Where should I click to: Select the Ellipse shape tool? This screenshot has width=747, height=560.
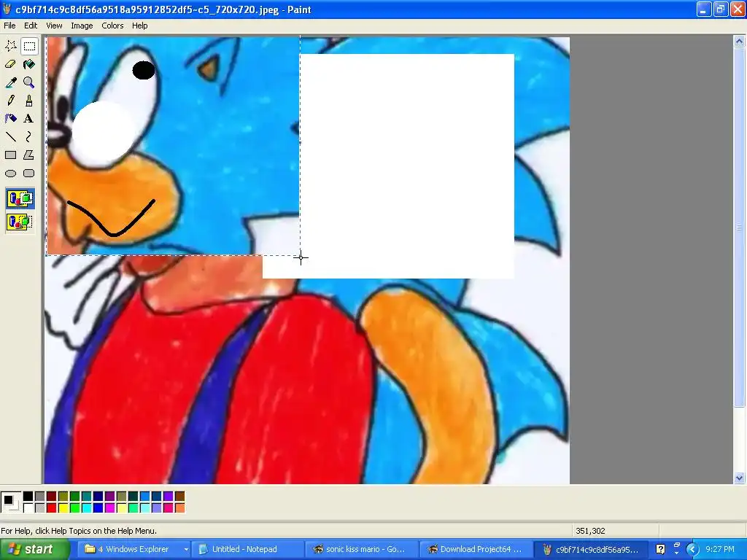click(10, 174)
